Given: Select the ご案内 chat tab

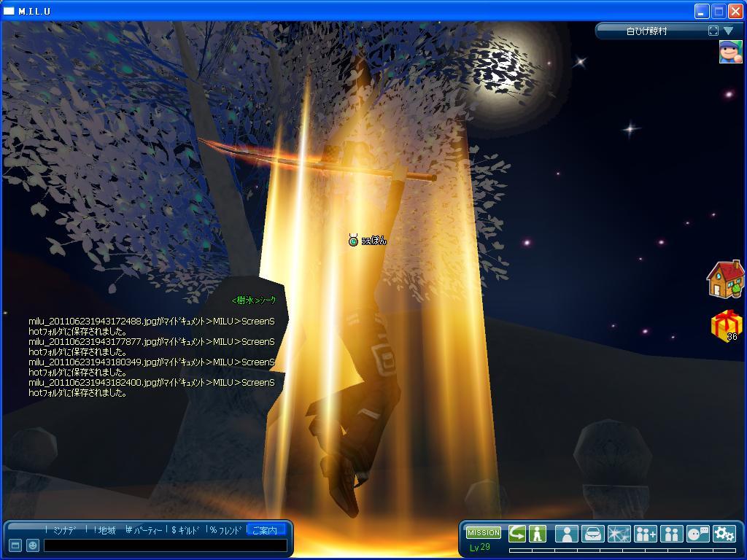Looking at the screenshot, I should point(266,530).
